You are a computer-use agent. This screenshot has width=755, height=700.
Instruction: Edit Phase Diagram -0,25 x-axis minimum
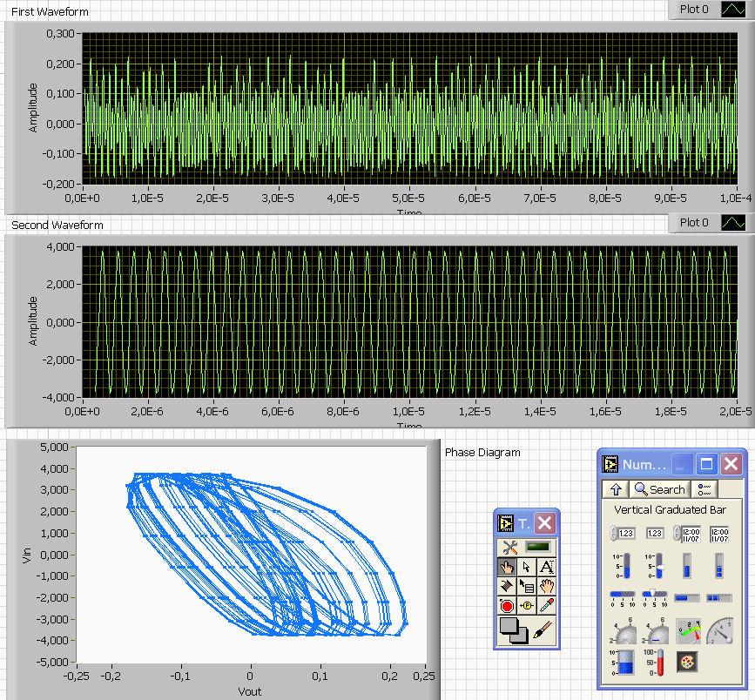pyautogui.click(x=76, y=676)
